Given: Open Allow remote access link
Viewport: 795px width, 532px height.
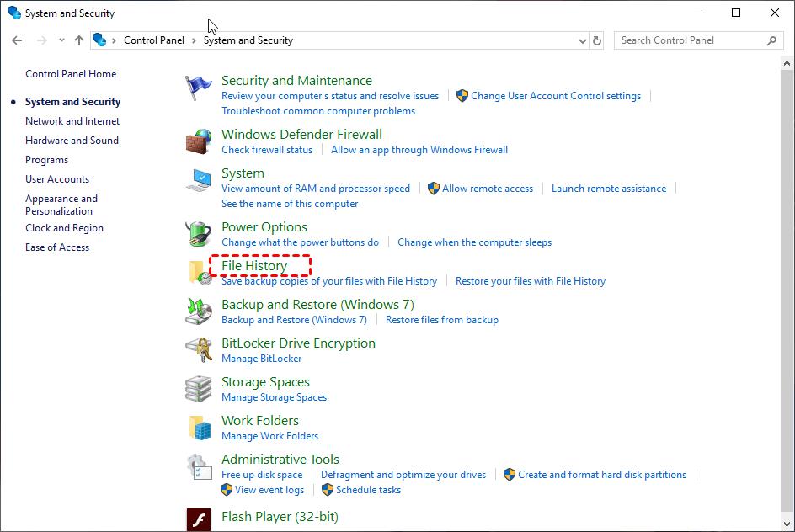Looking at the screenshot, I should pyautogui.click(x=488, y=189).
